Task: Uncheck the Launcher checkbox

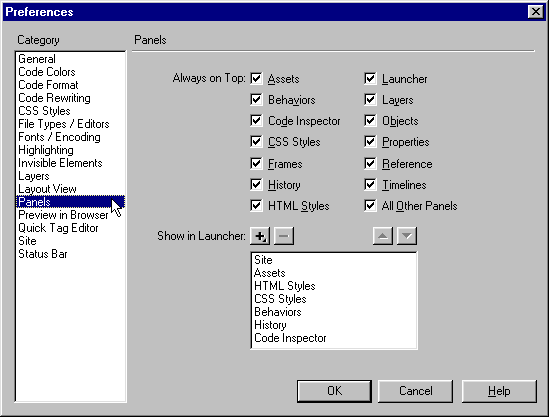Action: point(370,78)
